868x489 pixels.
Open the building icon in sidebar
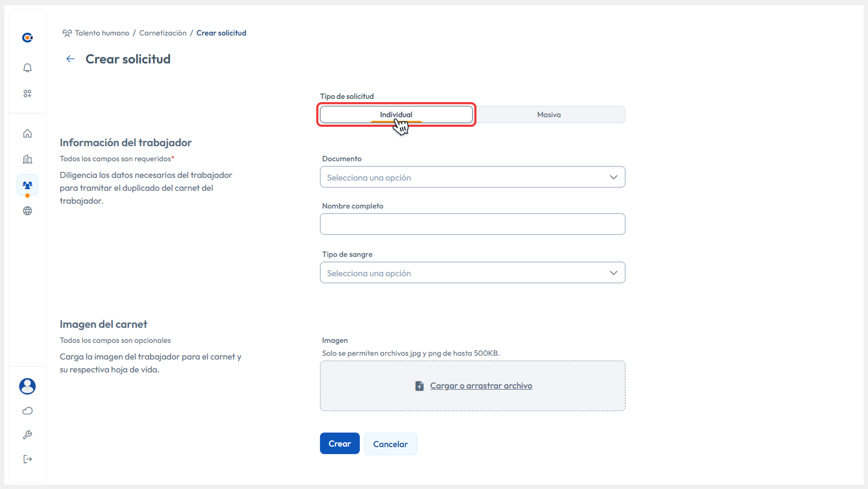tap(27, 159)
